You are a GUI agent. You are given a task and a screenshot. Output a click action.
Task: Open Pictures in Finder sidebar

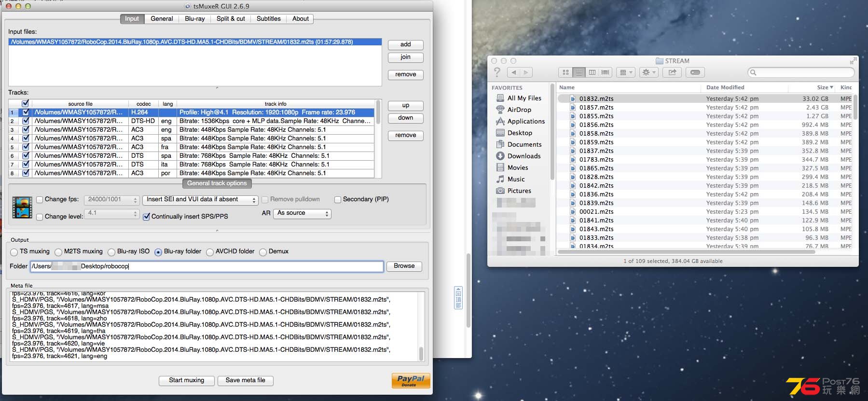tap(514, 191)
